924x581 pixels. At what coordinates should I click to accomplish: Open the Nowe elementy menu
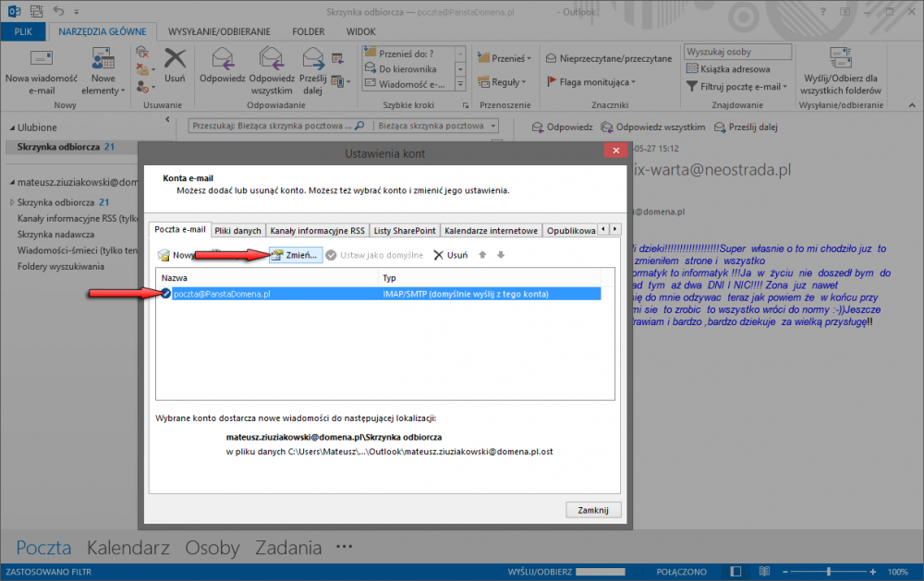(x=103, y=71)
